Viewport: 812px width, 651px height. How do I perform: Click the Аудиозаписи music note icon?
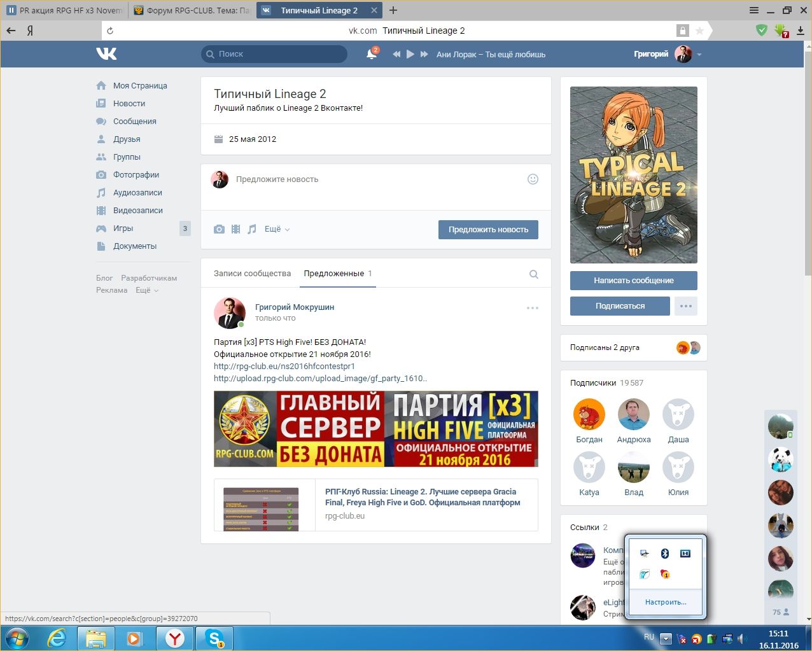101,193
